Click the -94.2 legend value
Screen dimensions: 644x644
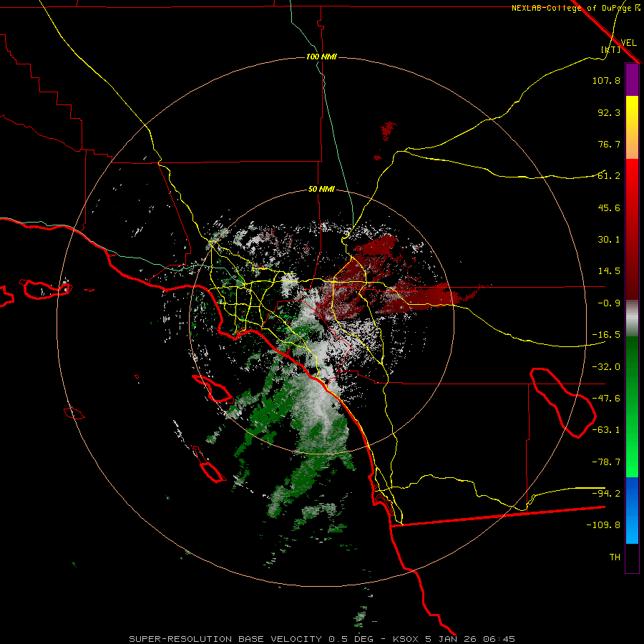(x=606, y=493)
